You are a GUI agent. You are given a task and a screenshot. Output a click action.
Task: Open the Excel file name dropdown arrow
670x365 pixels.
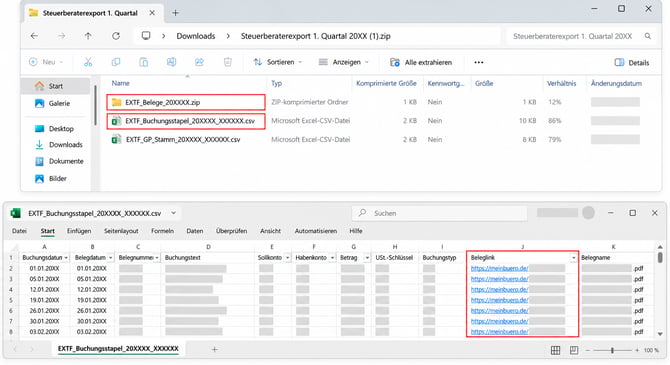click(173, 213)
